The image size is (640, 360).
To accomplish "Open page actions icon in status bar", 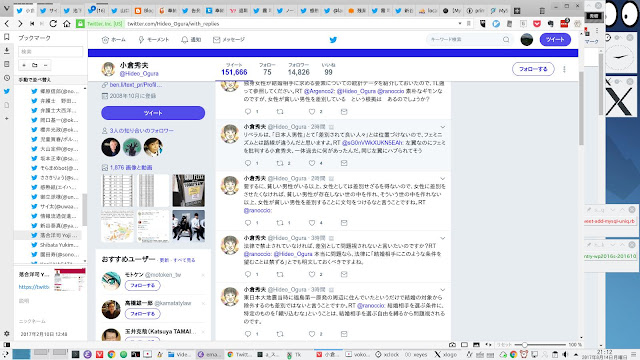I will coord(488,345).
